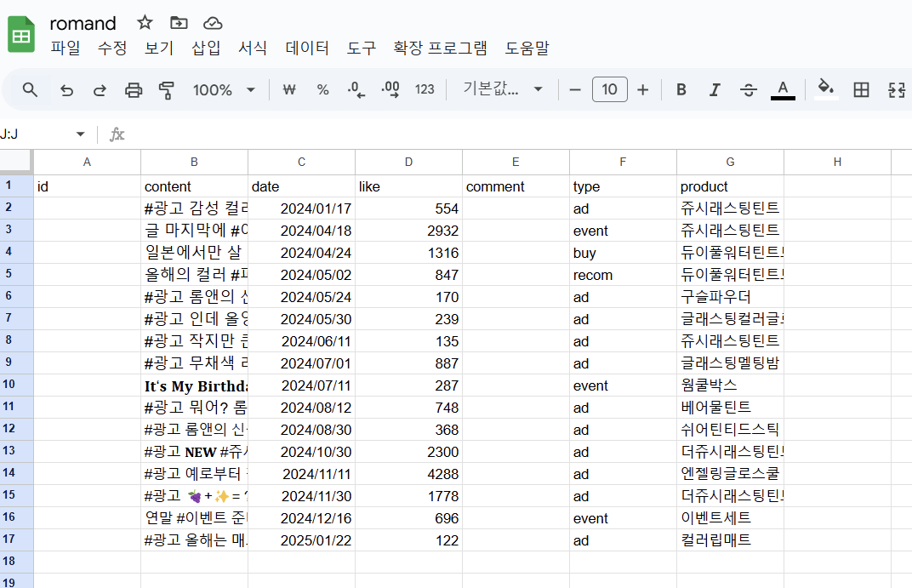
Task: Check the cloud save status icon
Action: pos(213,23)
